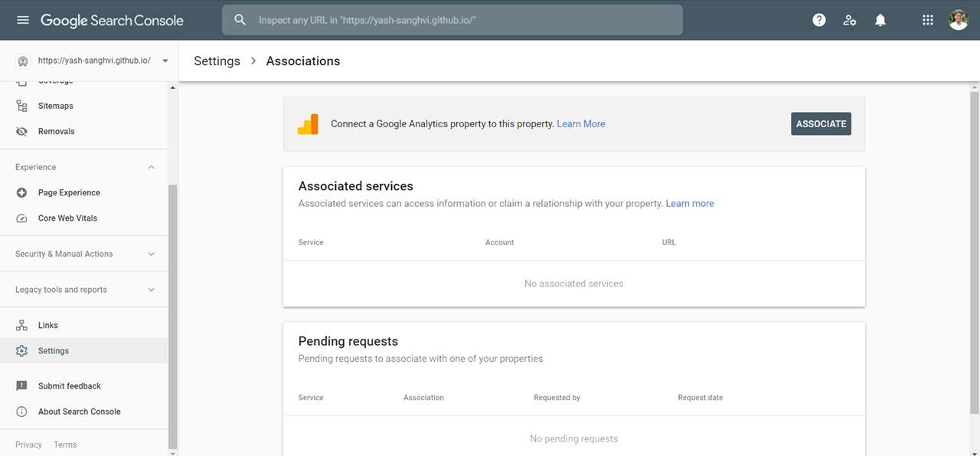Open the property selector dropdown
Viewport: 980px width, 456px height.
click(165, 61)
